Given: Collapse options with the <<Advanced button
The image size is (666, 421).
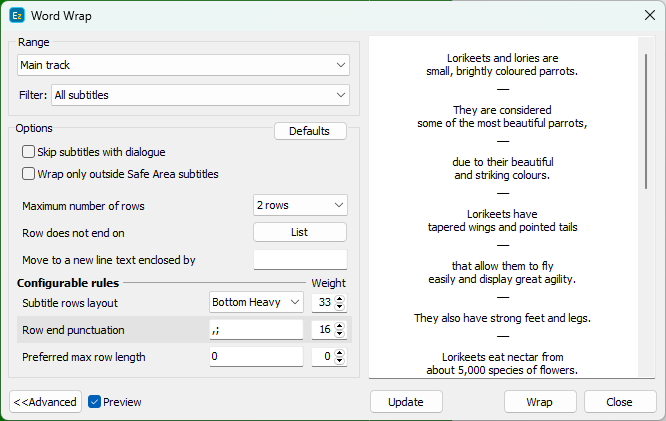Looking at the screenshot, I should (46, 402).
